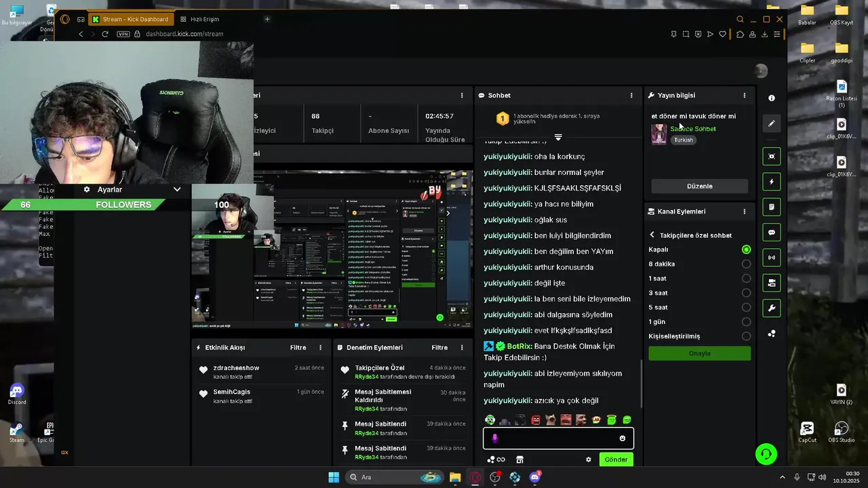
Task: Click the dashboard.kick.com address bar
Action: pyautogui.click(x=184, y=34)
